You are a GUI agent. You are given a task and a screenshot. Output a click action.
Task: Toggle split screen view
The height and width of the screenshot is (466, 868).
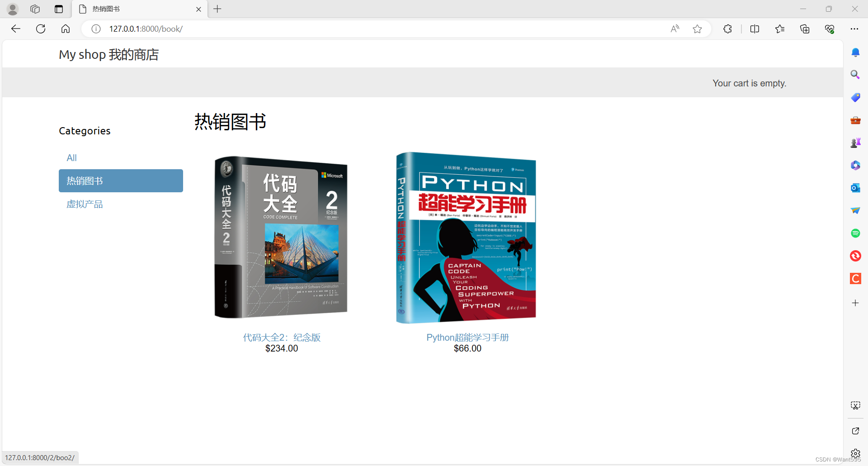pyautogui.click(x=755, y=29)
